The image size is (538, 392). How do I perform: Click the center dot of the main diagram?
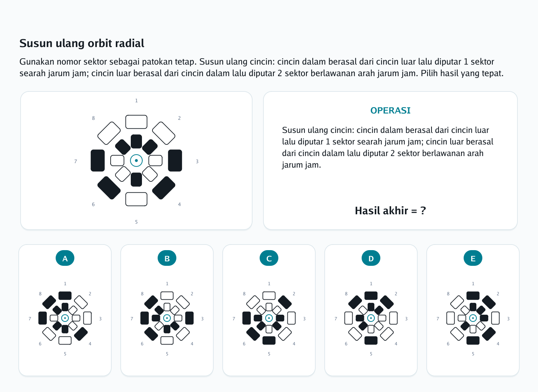[136, 161]
